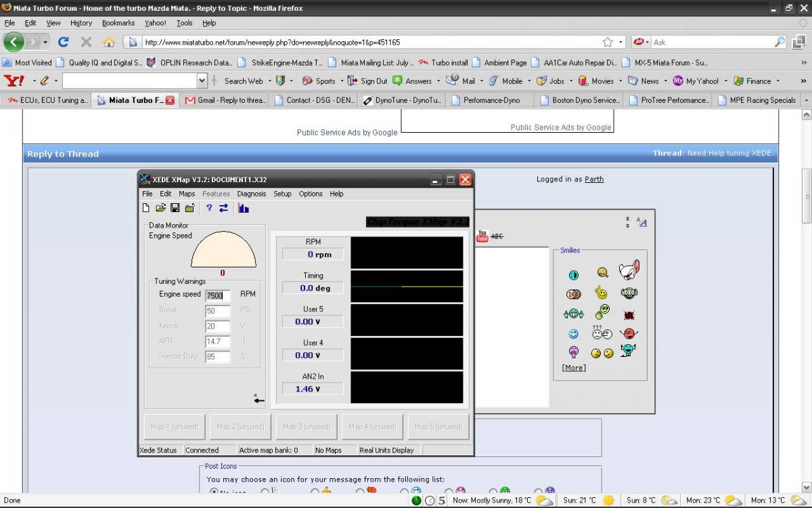Select the third post icon radio button
This screenshot has height=508, width=812.
click(315, 492)
